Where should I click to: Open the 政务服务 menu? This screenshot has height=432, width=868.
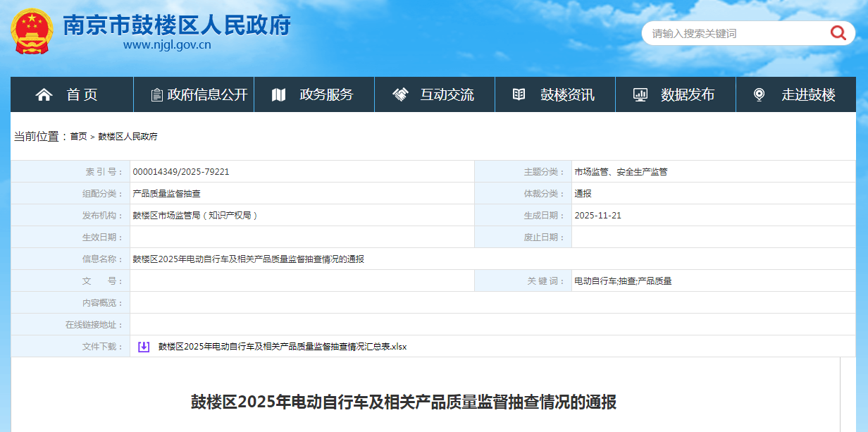tap(326, 94)
